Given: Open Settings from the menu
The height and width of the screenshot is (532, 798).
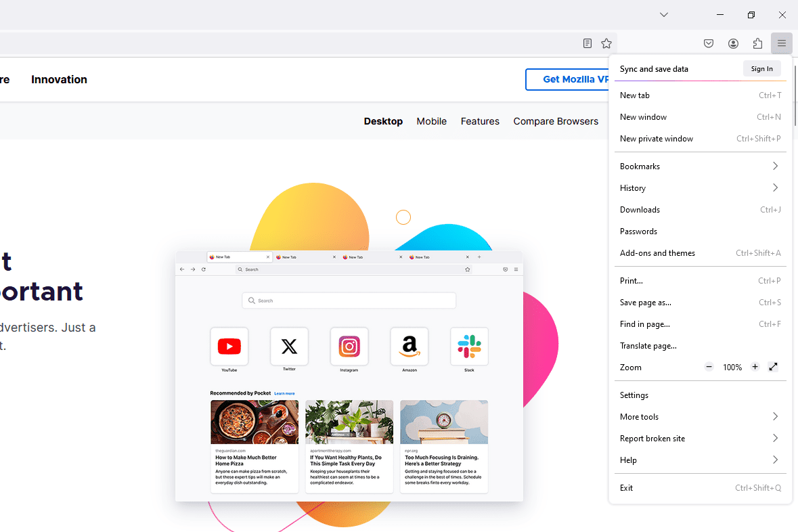Looking at the screenshot, I should pos(701,395).
